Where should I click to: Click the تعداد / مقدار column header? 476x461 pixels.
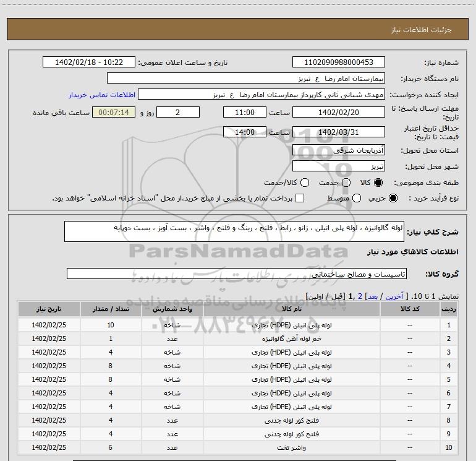coord(111,309)
